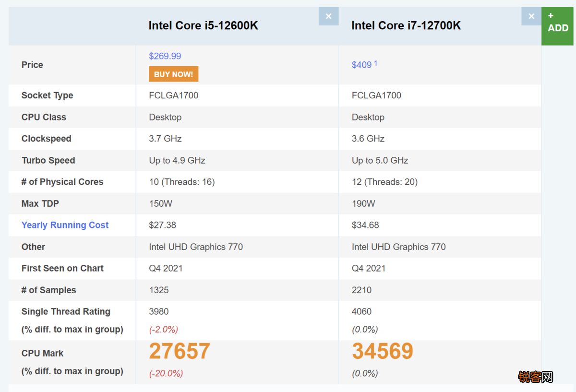Click the 150W Max TDP value
576x392 pixels.
point(160,203)
